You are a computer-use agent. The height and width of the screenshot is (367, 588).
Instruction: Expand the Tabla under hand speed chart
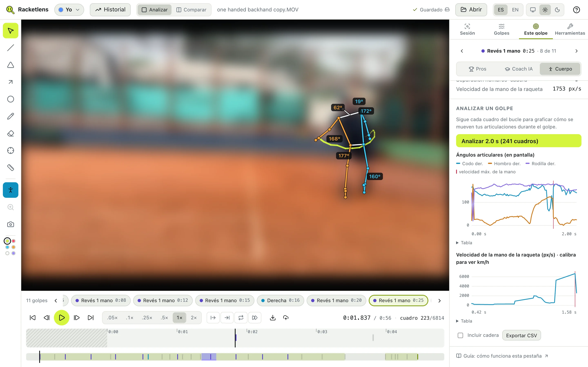[x=464, y=321]
